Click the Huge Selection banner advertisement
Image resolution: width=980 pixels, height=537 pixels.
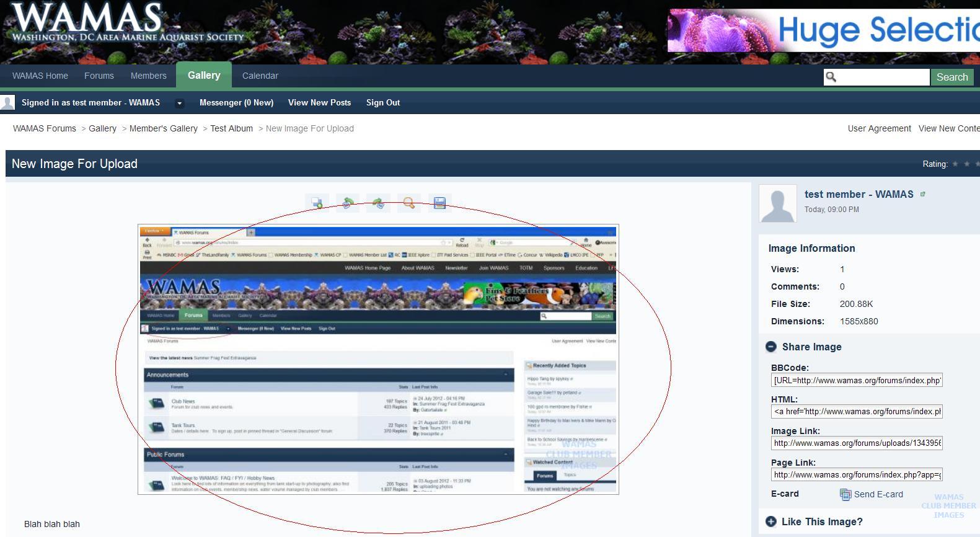coord(824,30)
